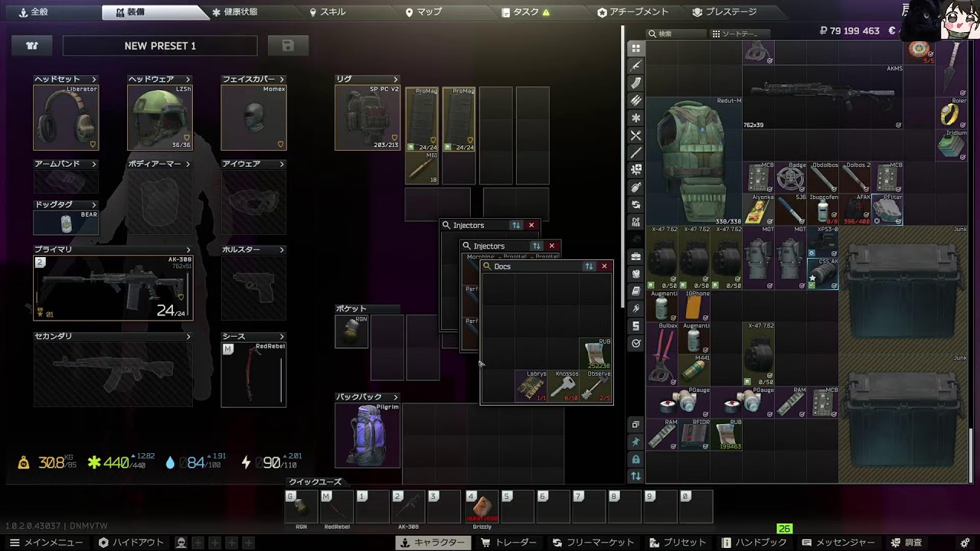
Task: Open メッセンジャー messenger
Action: click(838, 543)
